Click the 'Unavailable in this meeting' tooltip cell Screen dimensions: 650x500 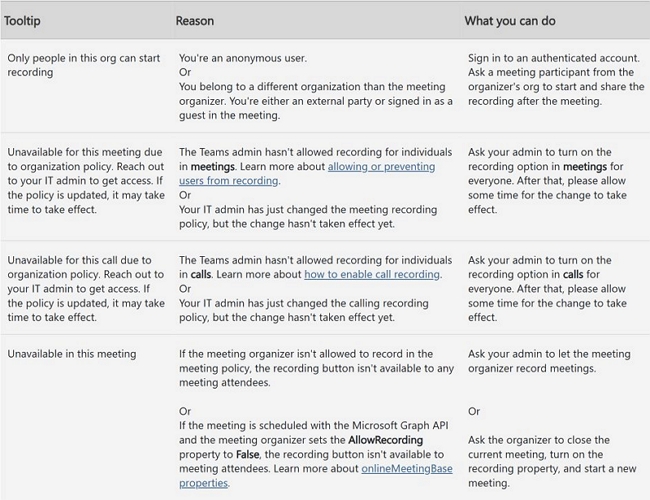coord(72,354)
